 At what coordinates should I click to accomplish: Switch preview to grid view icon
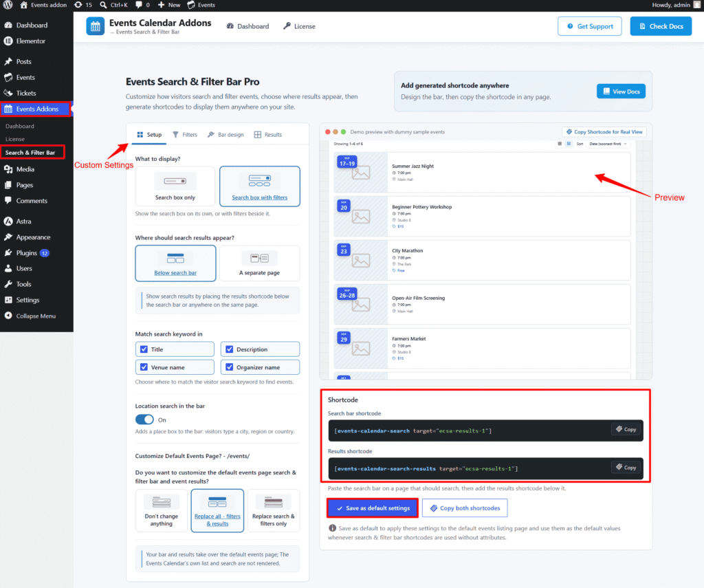pos(560,144)
